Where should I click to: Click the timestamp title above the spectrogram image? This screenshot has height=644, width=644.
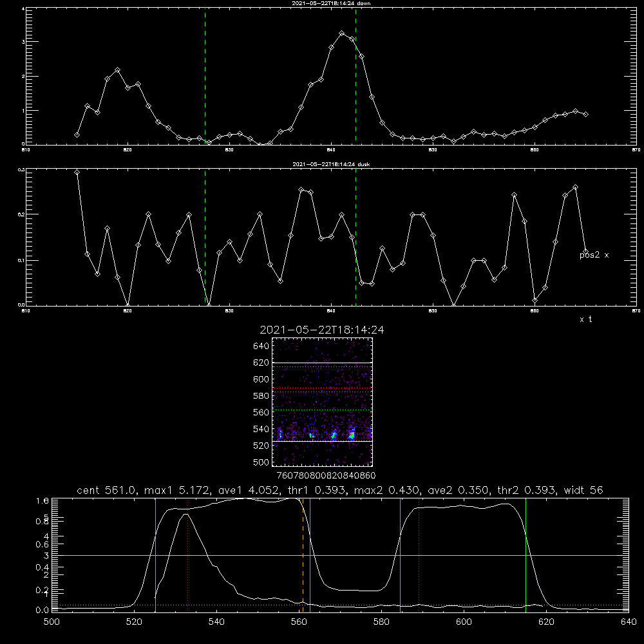click(322, 330)
